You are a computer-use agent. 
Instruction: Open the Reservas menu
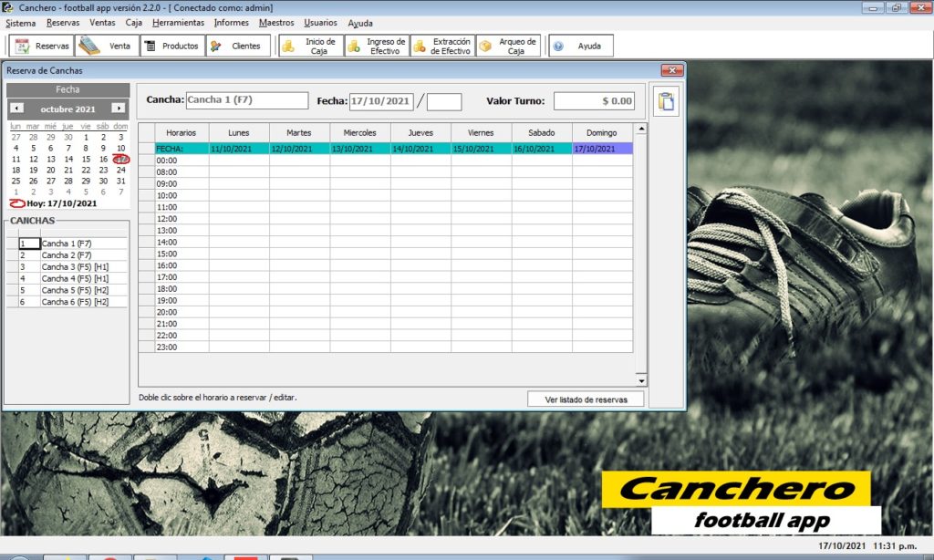coord(63,23)
